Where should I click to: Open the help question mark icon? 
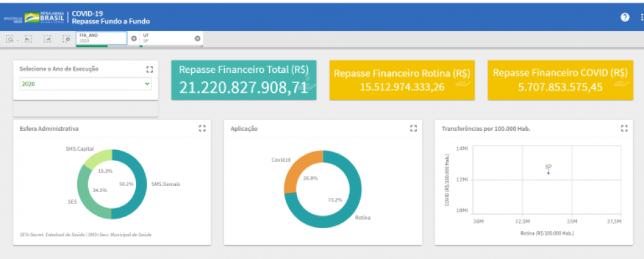(625, 17)
